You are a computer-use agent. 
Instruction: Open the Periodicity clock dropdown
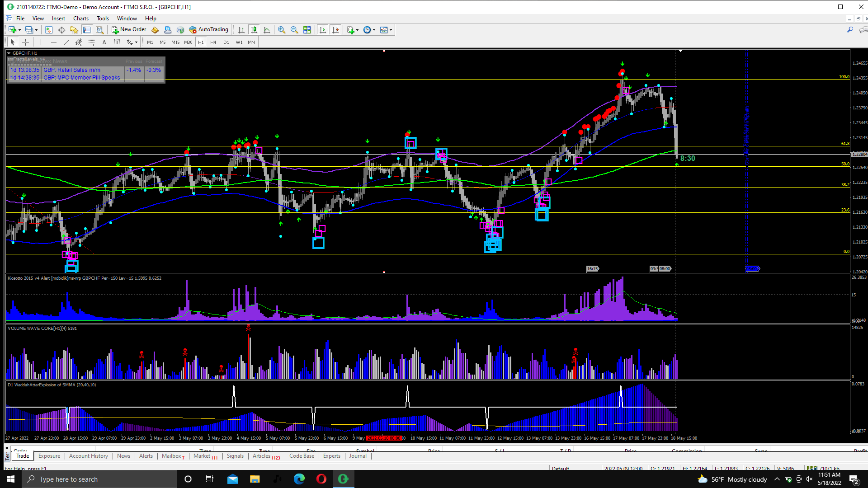(368, 30)
